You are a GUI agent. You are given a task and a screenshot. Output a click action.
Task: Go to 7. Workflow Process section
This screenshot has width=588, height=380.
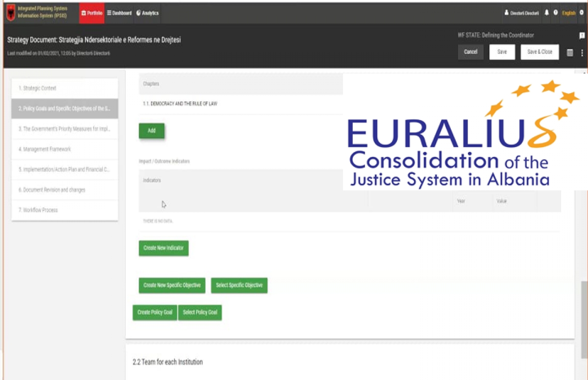tap(65, 210)
